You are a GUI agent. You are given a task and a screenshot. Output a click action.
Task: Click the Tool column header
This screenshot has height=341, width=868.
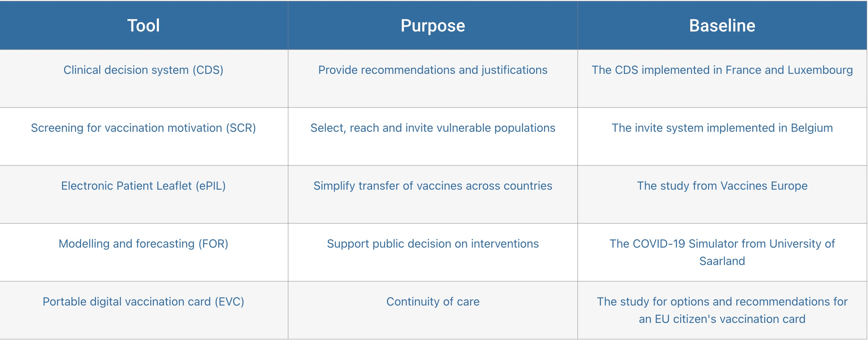click(144, 25)
